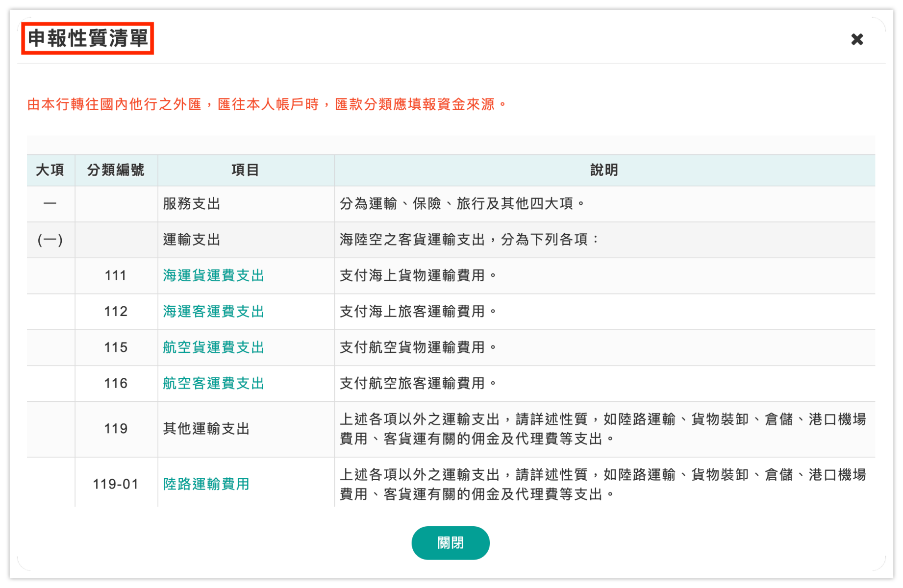Select the 服務支出 row in the table

[x=191, y=204]
